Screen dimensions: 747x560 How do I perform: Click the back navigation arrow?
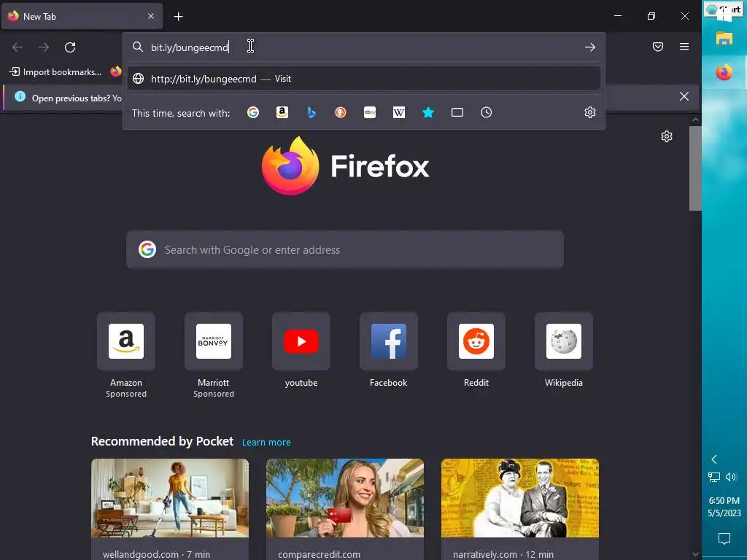pos(18,47)
